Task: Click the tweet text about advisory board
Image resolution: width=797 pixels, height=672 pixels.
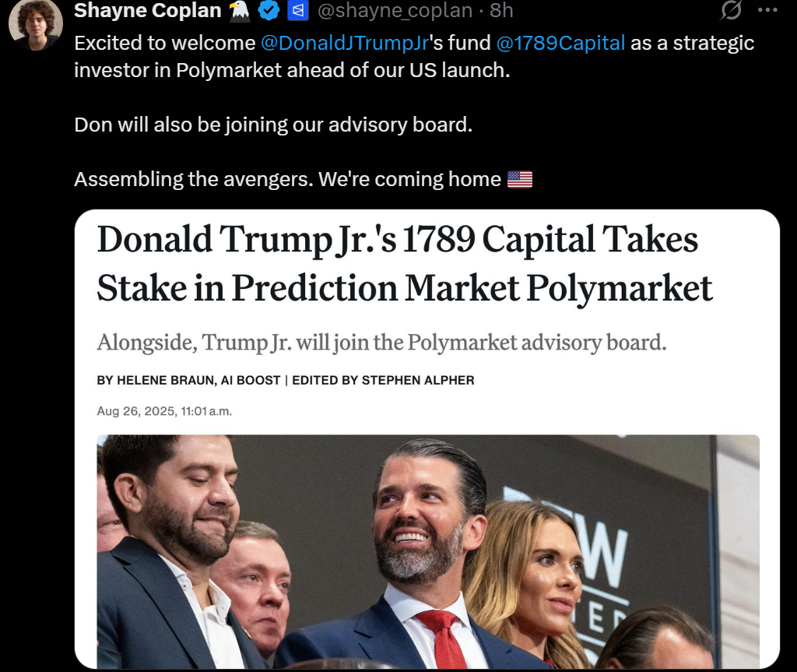Action: [273, 125]
